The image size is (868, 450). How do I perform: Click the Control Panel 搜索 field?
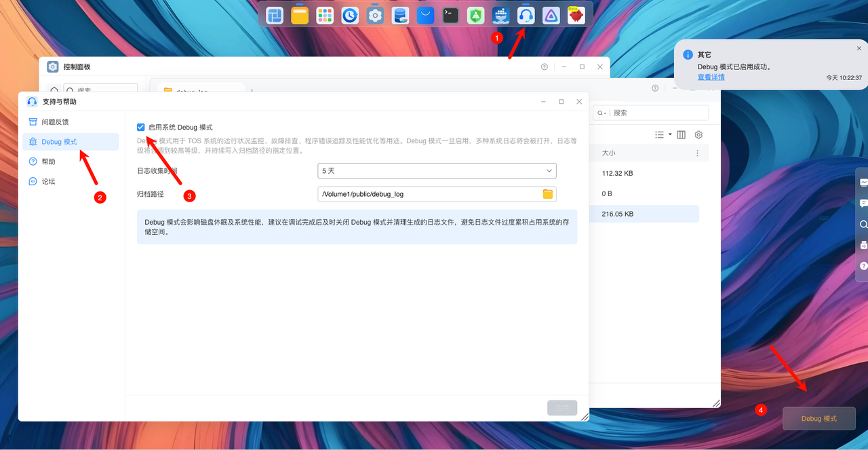point(100,89)
